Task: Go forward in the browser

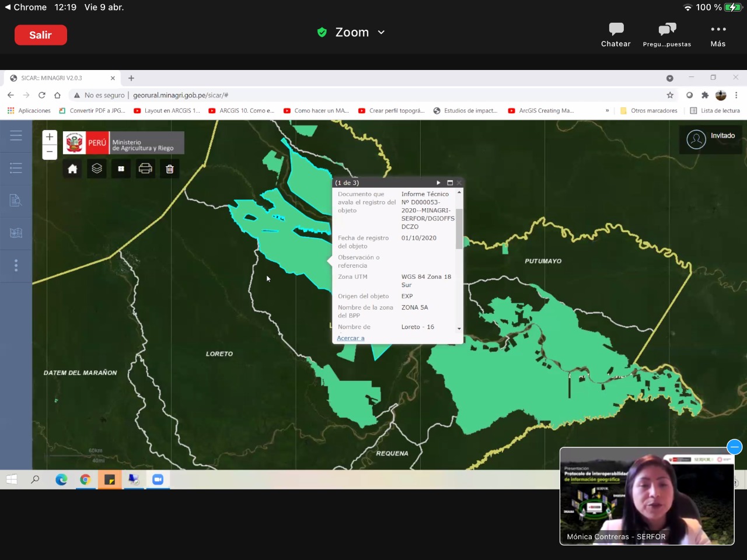Action: pyautogui.click(x=26, y=95)
